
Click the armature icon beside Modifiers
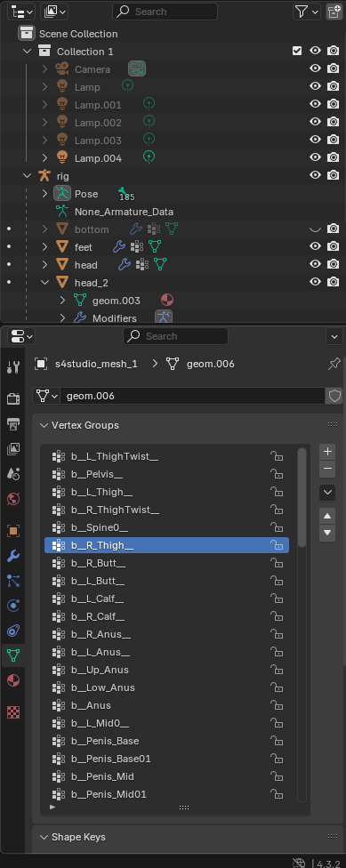click(x=164, y=317)
